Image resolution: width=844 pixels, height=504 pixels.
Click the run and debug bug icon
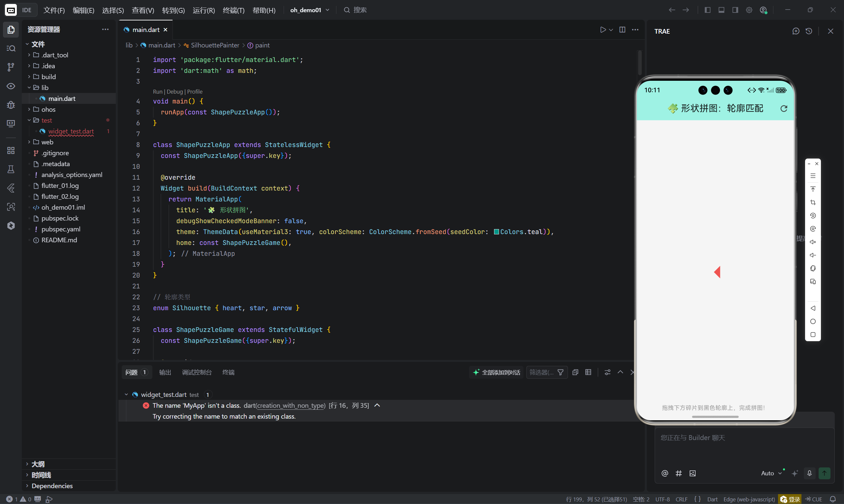pyautogui.click(x=11, y=104)
